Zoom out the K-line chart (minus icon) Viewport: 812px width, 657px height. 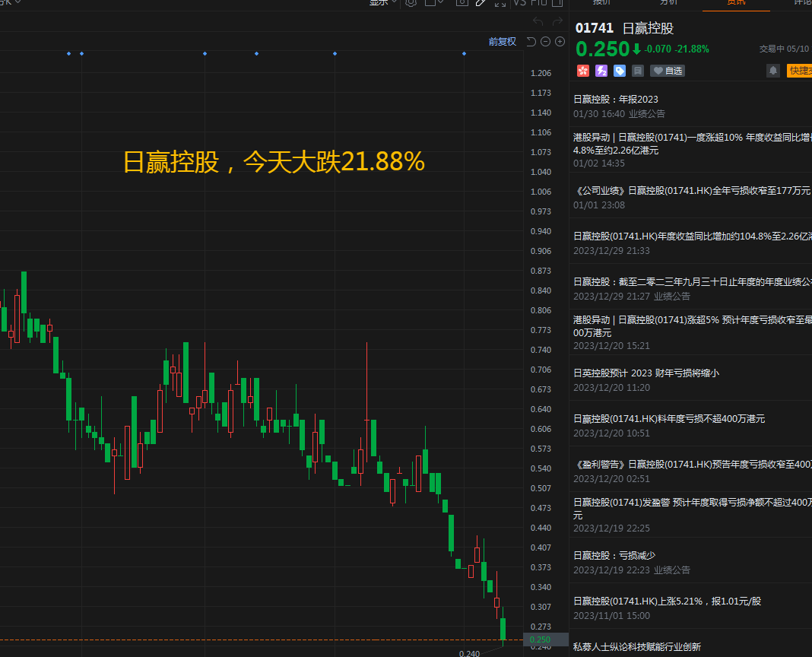[x=545, y=42]
